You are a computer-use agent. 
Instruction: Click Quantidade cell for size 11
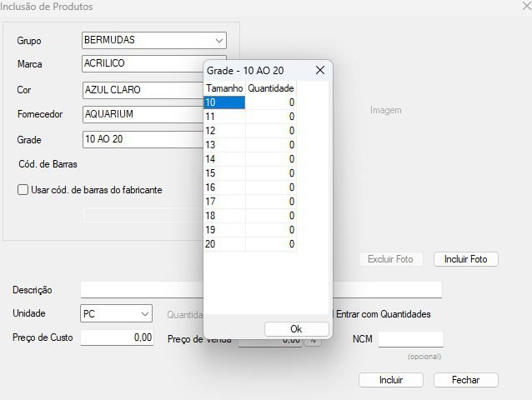[x=271, y=117]
